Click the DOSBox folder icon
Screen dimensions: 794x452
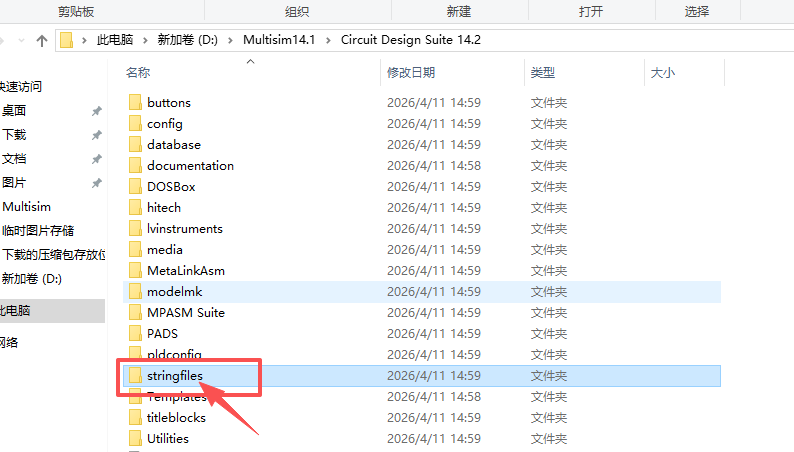coord(135,186)
